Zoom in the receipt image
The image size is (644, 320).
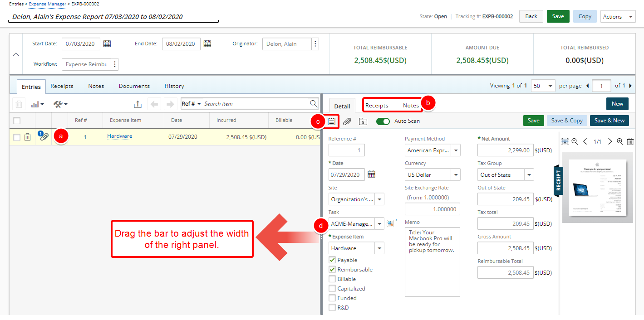click(620, 142)
